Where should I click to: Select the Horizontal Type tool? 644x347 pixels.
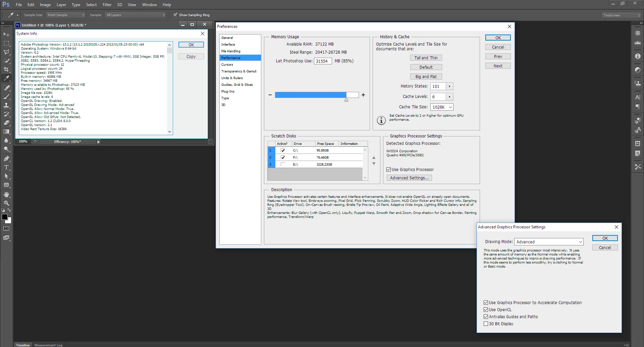coord(6,167)
